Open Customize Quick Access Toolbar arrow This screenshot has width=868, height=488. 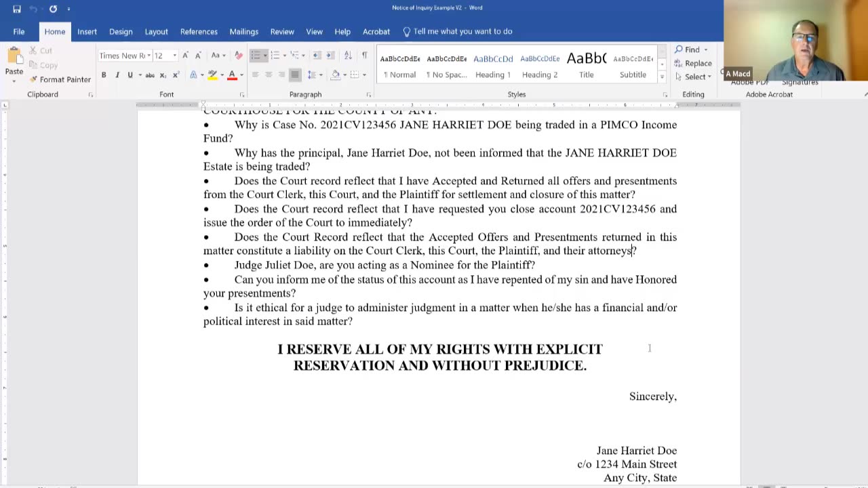tap(68, 9)
